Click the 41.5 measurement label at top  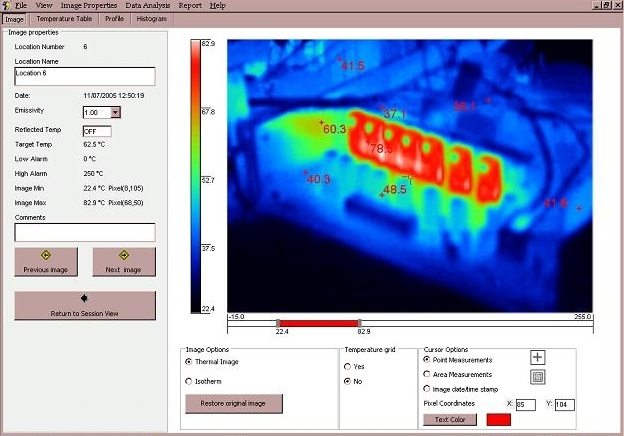point(353,66)
